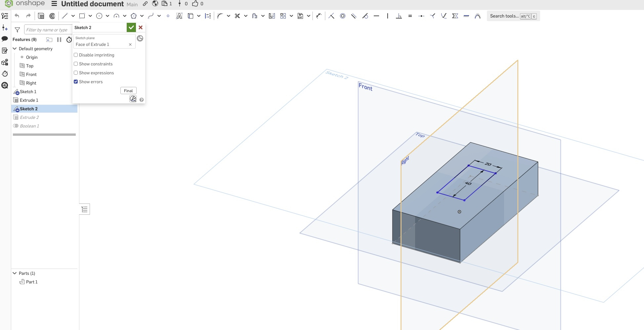Select the Line sketch tool
Viewport: 644px width, 330px height.
click(65, 16)
